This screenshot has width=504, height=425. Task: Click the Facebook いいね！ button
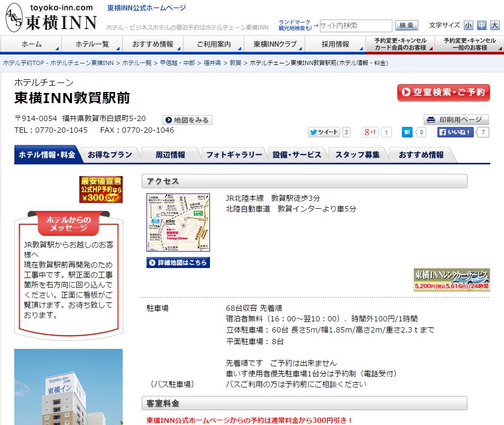[455, 132]
